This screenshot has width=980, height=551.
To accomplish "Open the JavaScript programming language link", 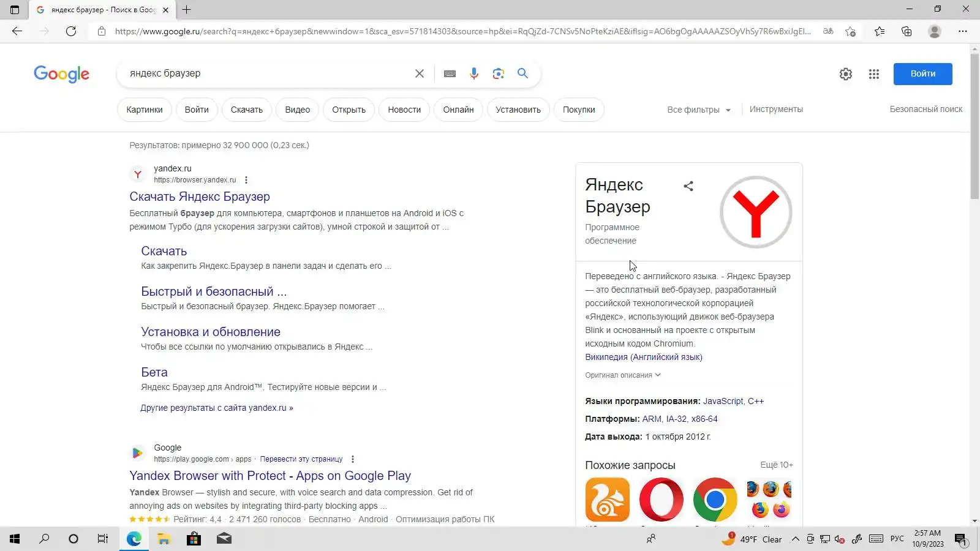I will click(x=723, y=401).
